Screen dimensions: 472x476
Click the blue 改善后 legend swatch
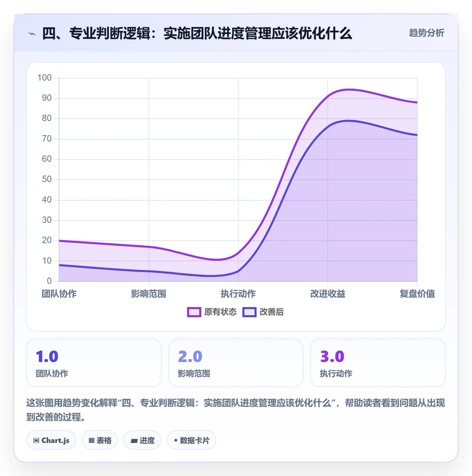(x=249, y=312)
